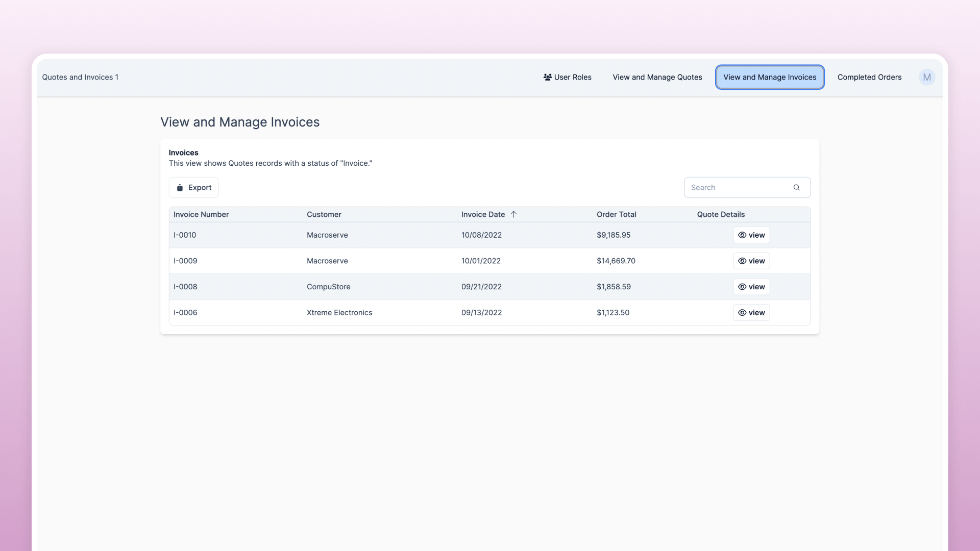Viewport: 980px width, 551px height.
Task: Select the View and Manage Invoices tab
Action: click(769, 77)
